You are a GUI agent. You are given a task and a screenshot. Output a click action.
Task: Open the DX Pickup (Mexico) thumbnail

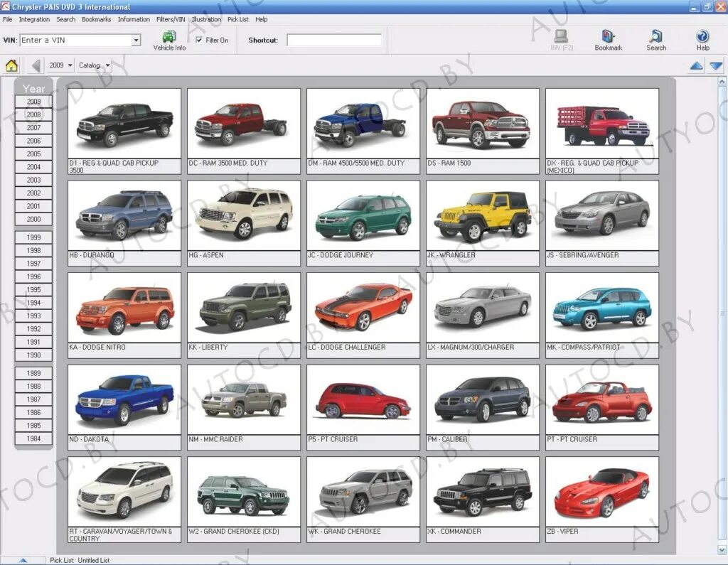coord(602,124)
